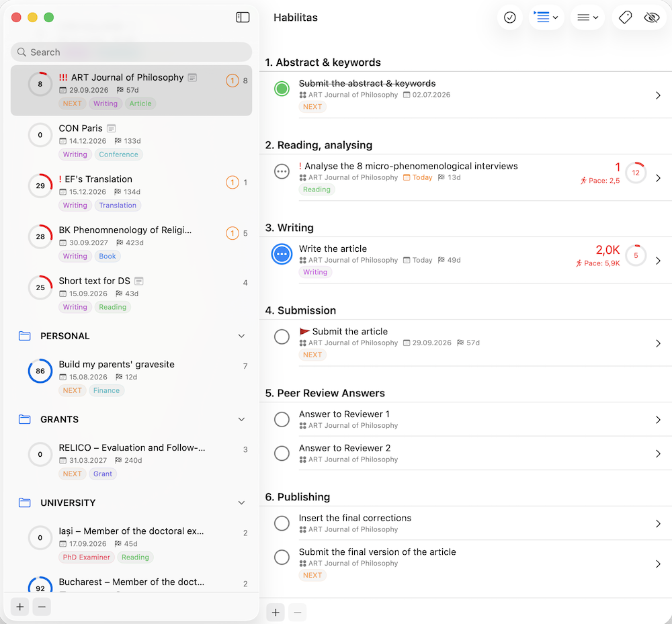The image size is (672, 624).
Task: Click section header 6. Publishing
Action: (298, 497)
